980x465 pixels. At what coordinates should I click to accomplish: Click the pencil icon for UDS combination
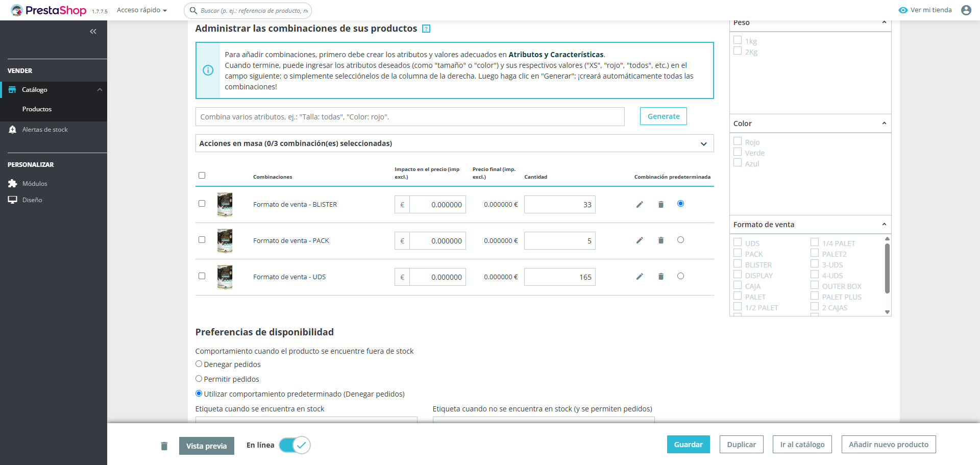point(640,277)
